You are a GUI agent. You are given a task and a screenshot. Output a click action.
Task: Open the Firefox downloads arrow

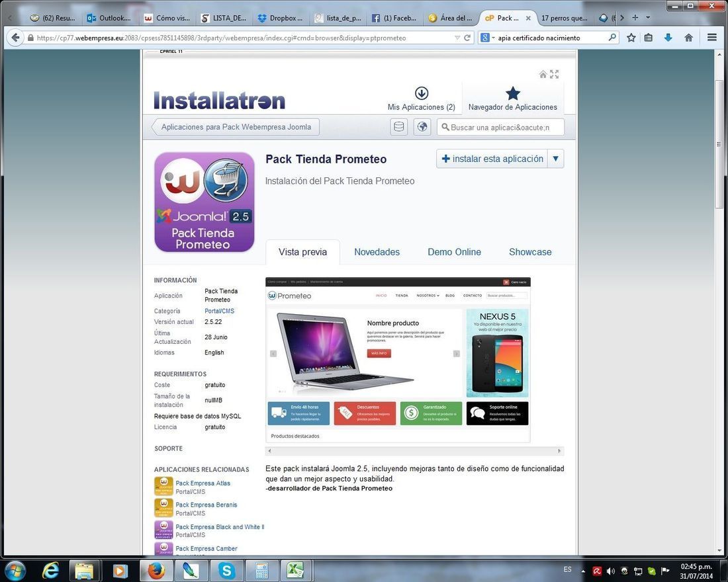click(x=668, y=38)
